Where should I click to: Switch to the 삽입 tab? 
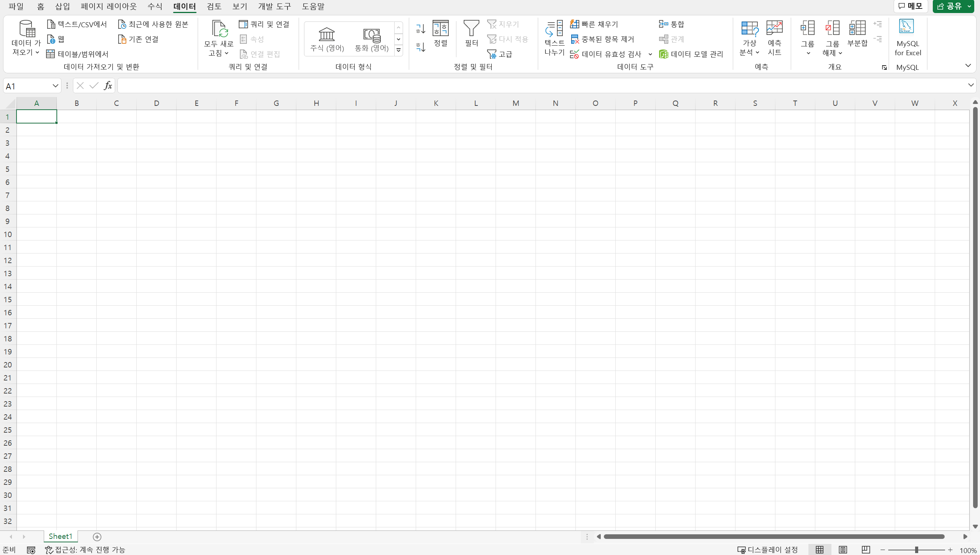point(62,6)
